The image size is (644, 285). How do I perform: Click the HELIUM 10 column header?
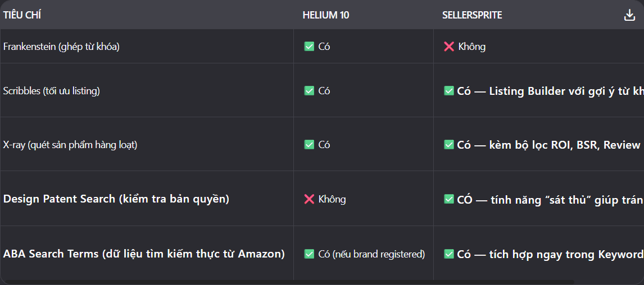pyautogui.click(x=326, y=16)
